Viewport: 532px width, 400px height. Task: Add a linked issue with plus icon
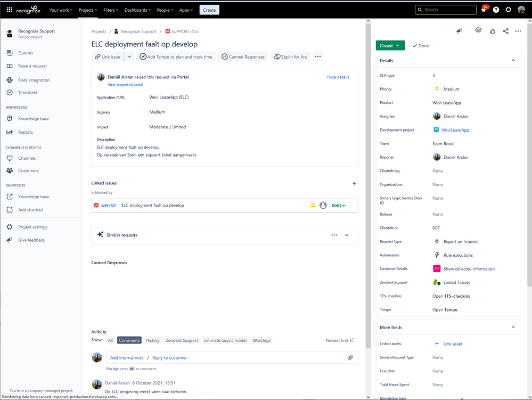(x=354, y=184)
